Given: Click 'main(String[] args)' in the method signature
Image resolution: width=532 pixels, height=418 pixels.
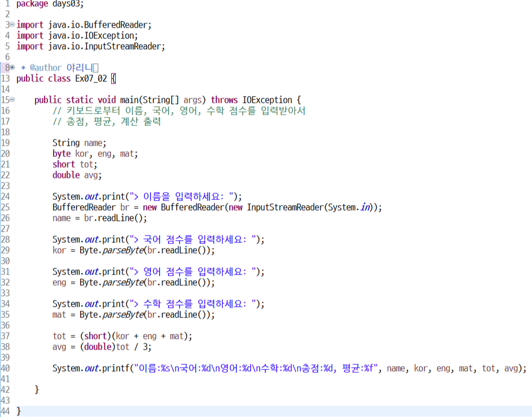Looking at the screenshot, I should tap(163, 100).
